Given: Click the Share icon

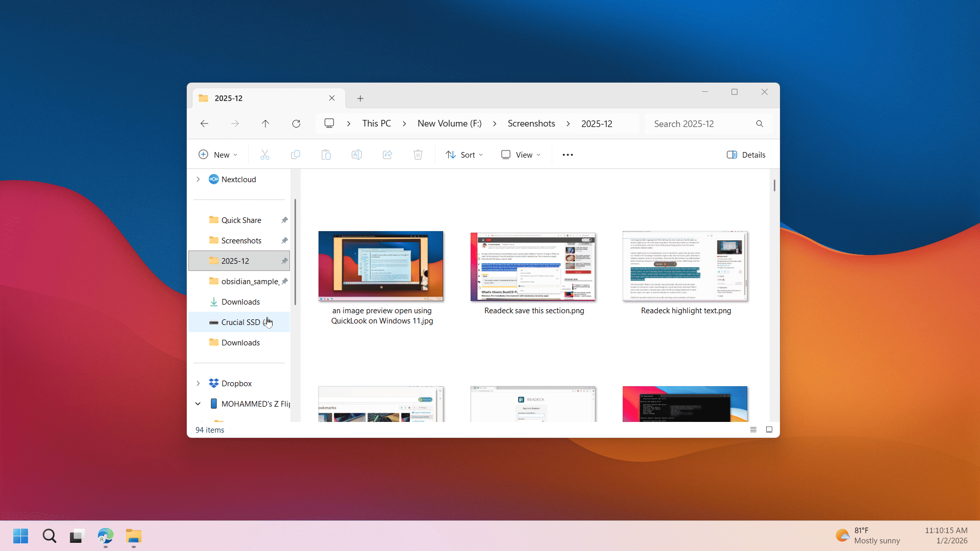Looking at the screenshot, I should [x=387, y=154].
